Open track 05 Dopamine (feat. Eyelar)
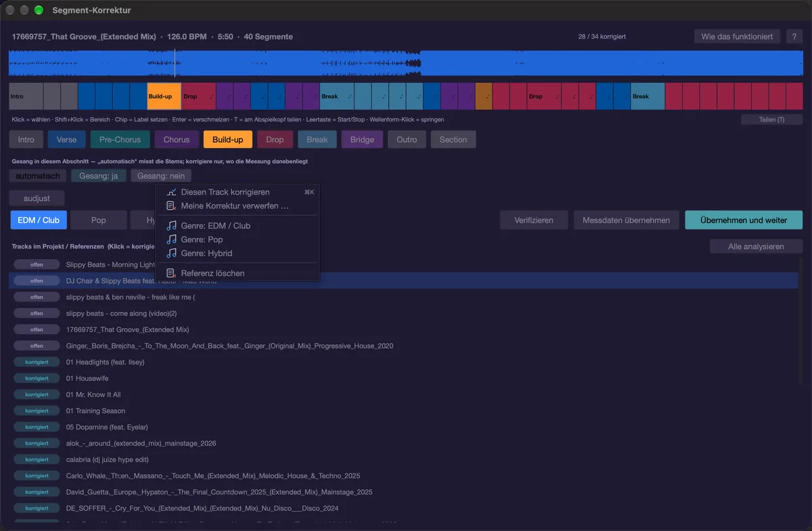Viewport: 812px width, 531px height. (x=107, y=427)
